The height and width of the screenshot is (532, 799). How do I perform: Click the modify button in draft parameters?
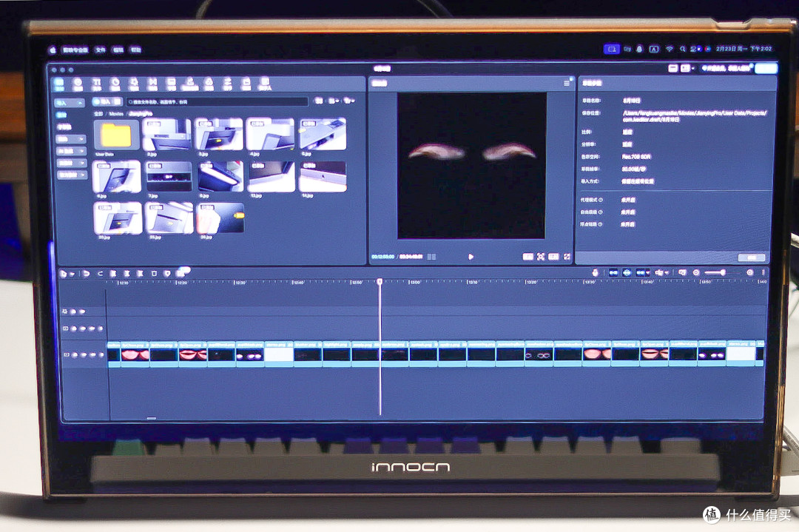point(752,257)
